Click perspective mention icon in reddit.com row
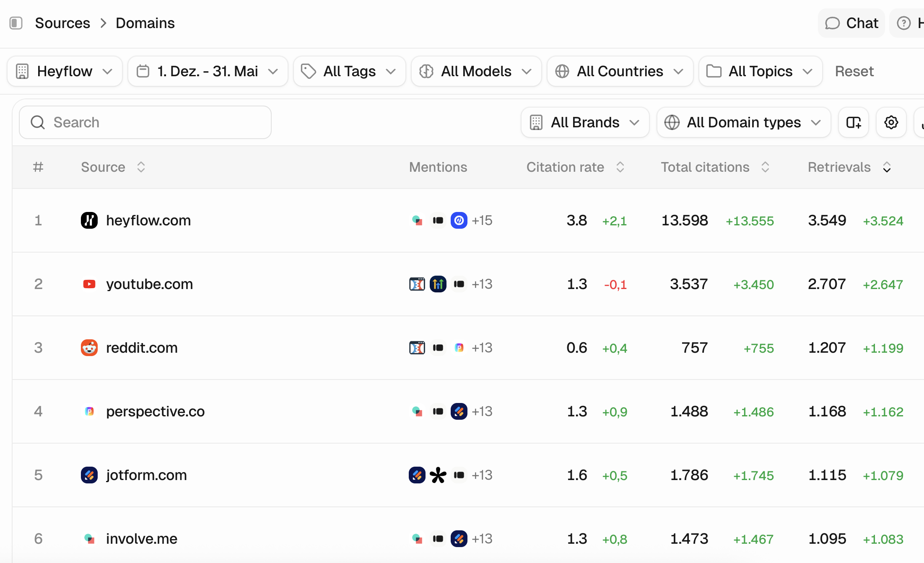This screenshot has width=924, height=563. (x=459, y=348)
